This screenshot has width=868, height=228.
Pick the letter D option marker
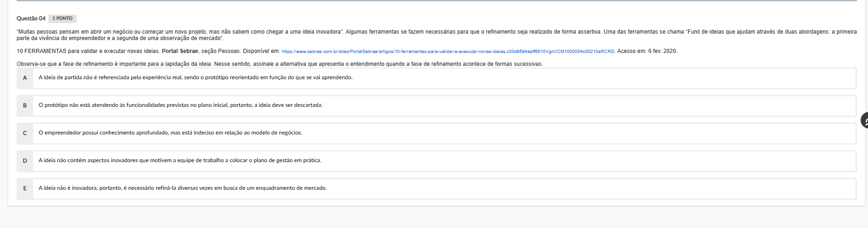click(25, 161)
